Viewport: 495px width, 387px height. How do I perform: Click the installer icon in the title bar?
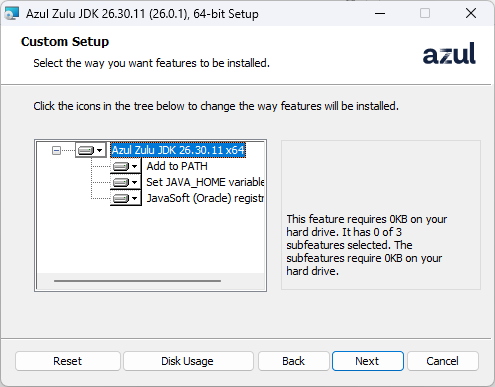click(x=12, y=14)
